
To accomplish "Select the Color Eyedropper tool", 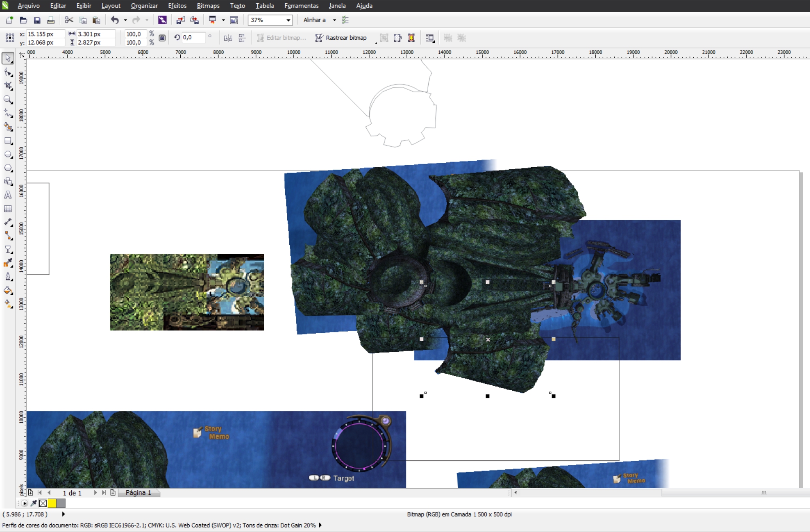I will point(8,264).
